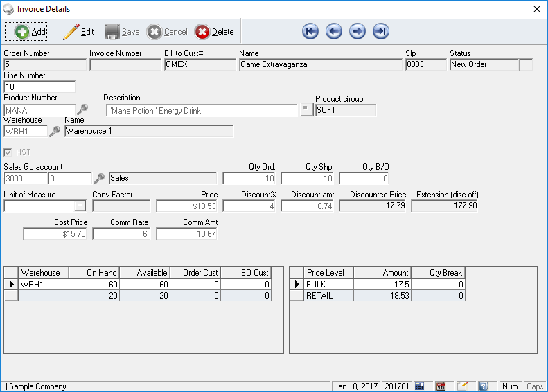Click the Line Number input field

39,87
